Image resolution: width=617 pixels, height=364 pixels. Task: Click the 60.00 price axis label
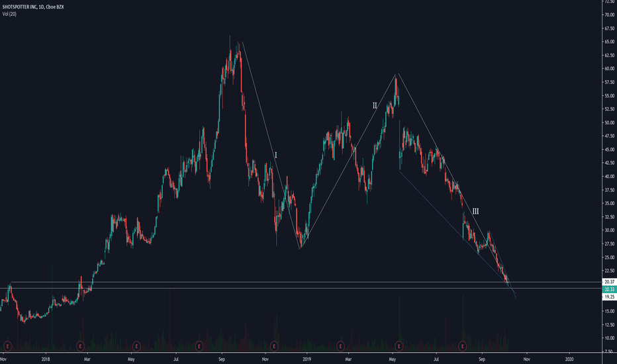(x=610, y=68)
